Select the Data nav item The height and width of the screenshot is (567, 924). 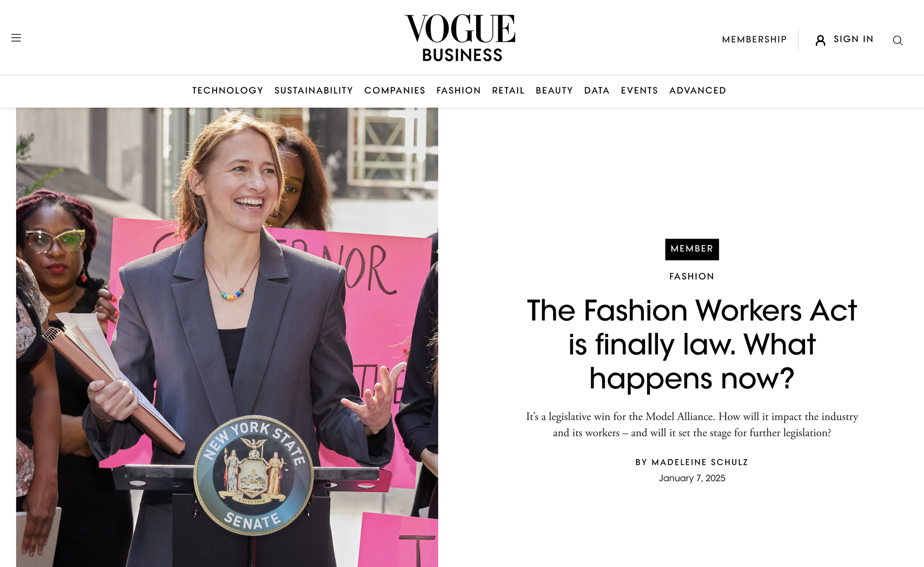pos(597,91)
